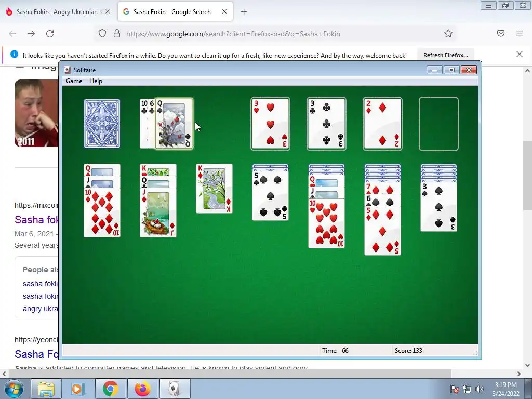This screenshot has height=399, width=532.
Task: Open Google Chrome from the taskbar
Action: (x=110, y=389)
